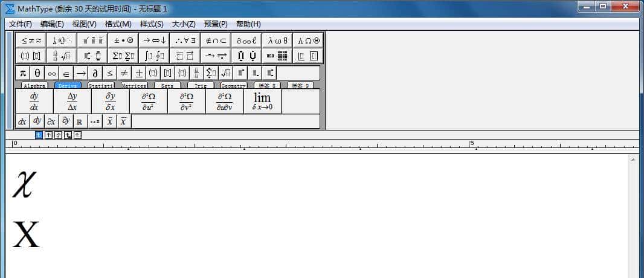The height and width of the screenshot is (278, 644).
Task: Insert subscript template from small bar
Action: click(254, 73)
